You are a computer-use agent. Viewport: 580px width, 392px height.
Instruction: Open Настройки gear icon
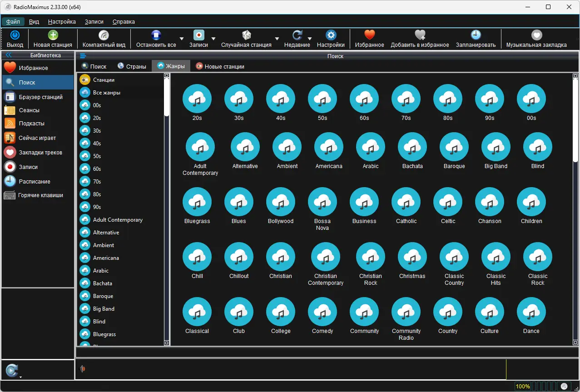[x=331, y=35]
